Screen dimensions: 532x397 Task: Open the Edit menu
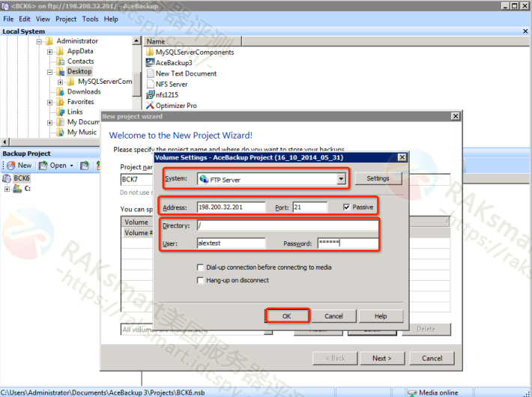coord(25,19)
